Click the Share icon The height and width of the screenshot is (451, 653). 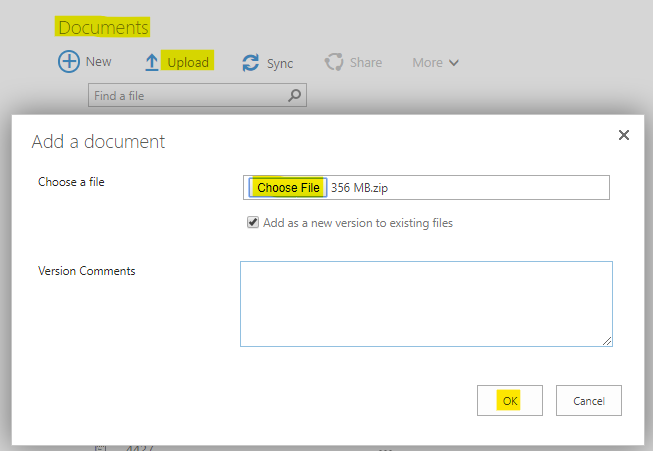334,62
